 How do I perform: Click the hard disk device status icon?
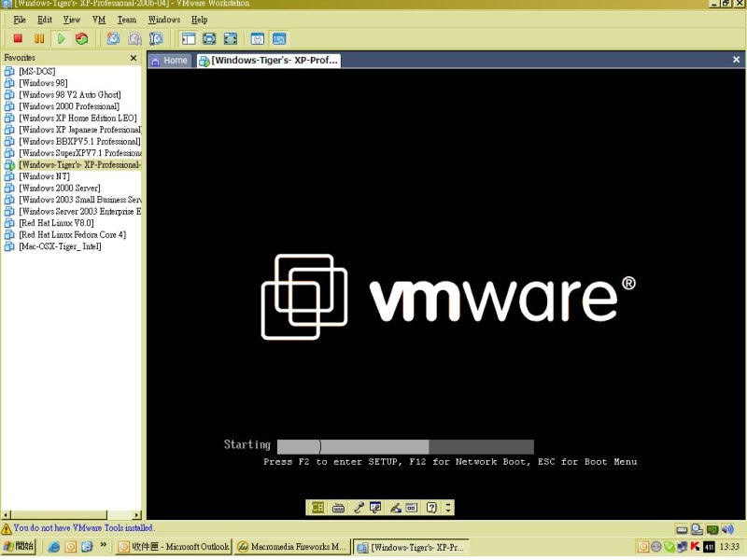682,529
